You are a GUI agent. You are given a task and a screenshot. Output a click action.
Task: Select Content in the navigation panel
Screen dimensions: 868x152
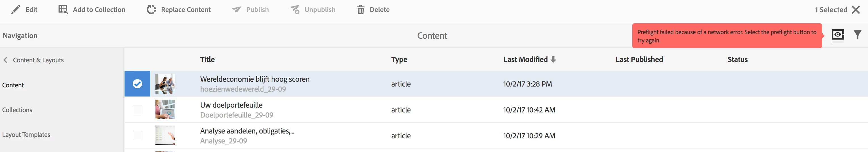[13, 85]
